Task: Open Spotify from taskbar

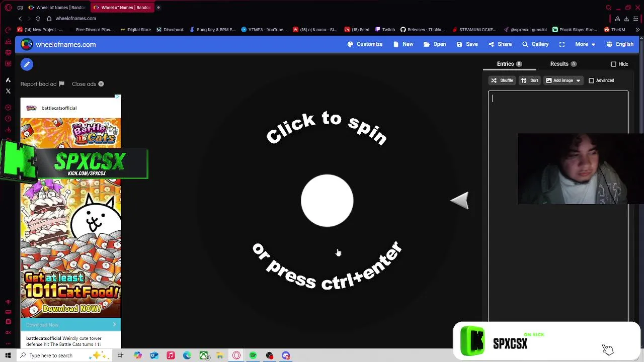Action: (253, 355)
